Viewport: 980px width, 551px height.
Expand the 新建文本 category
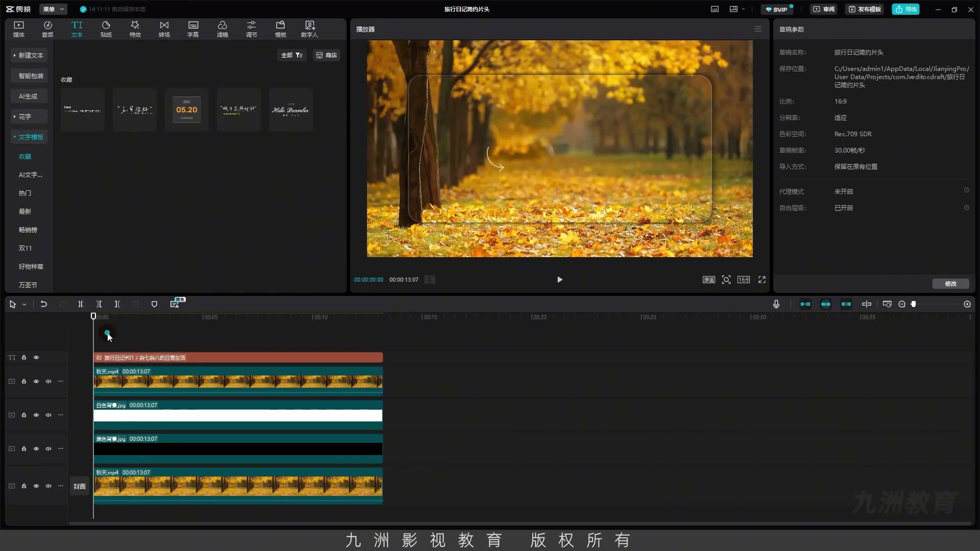(x=29, y=55)
